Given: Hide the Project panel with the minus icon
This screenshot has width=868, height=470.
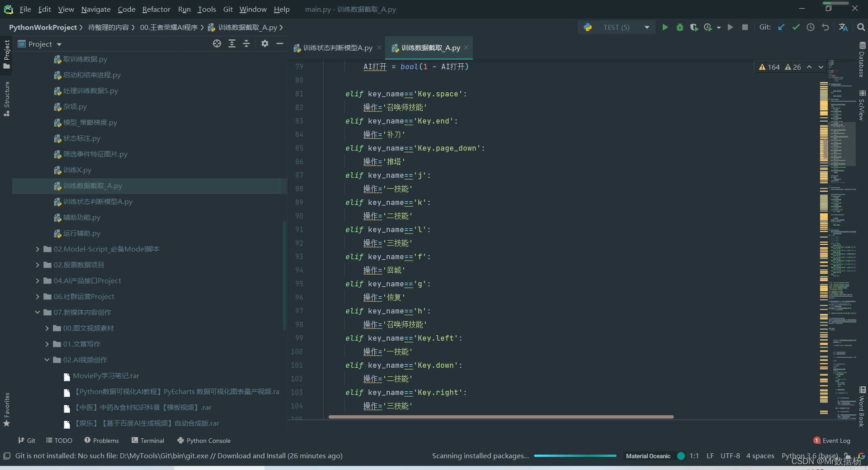Looking at the screenshot, I should 280,43.
